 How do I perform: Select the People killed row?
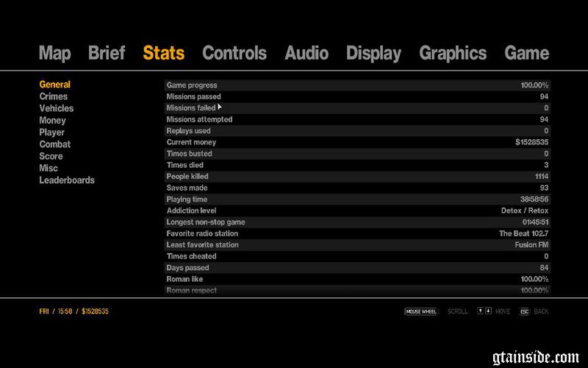point(357,177)
